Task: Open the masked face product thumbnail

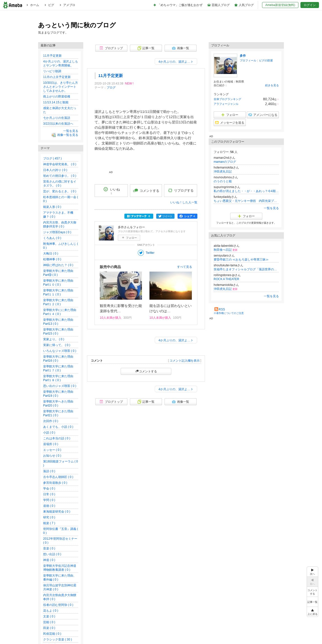Action: (121, 286)
